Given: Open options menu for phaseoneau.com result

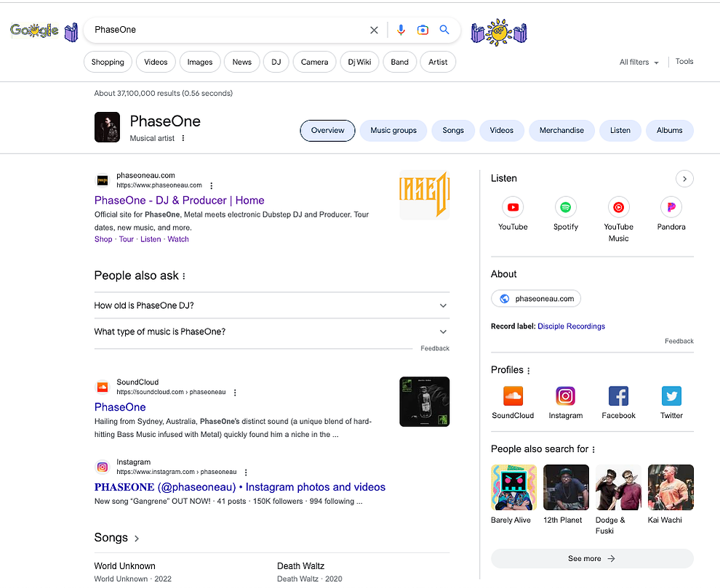Looking at the screenshot, I should coord(211,186).
